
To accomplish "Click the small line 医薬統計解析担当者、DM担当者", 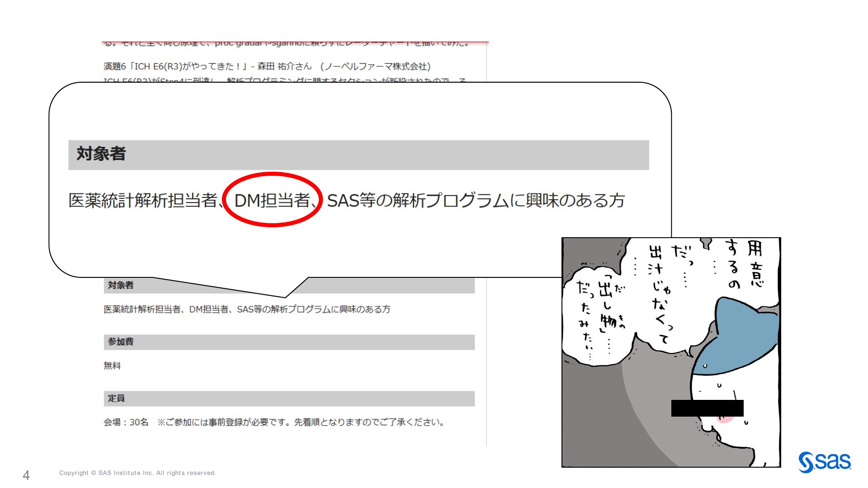I will pyautogui.click(x=247, y=310).
